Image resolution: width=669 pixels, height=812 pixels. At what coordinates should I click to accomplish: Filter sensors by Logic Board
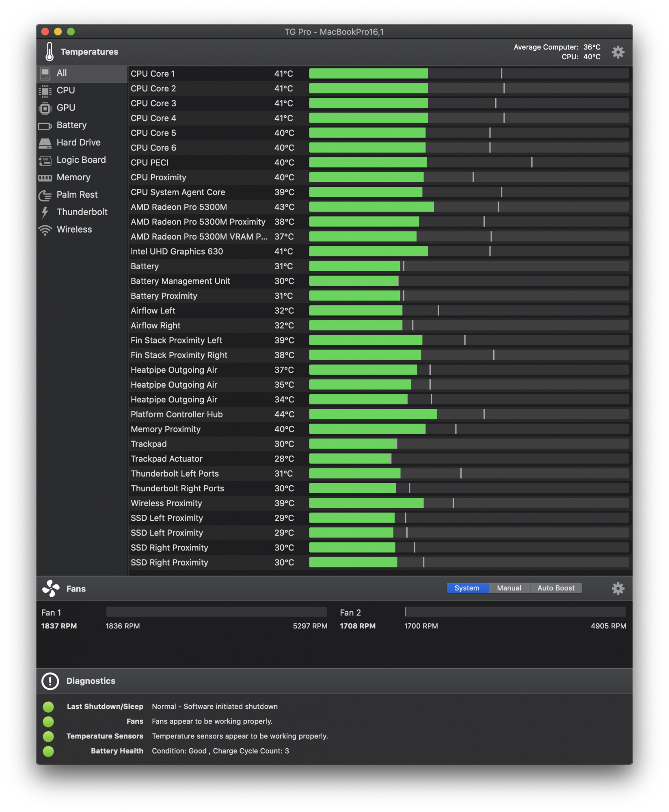[x=81, y=160]
